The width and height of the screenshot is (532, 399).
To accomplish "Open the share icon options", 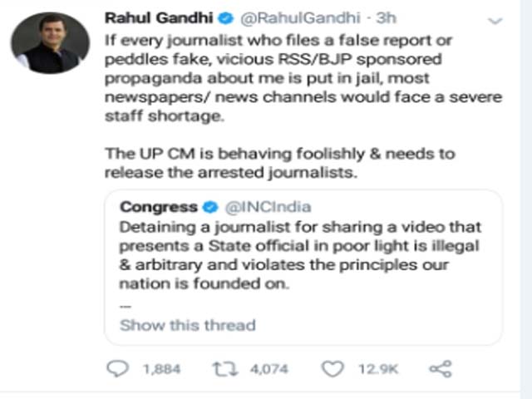I will (440, 367).
